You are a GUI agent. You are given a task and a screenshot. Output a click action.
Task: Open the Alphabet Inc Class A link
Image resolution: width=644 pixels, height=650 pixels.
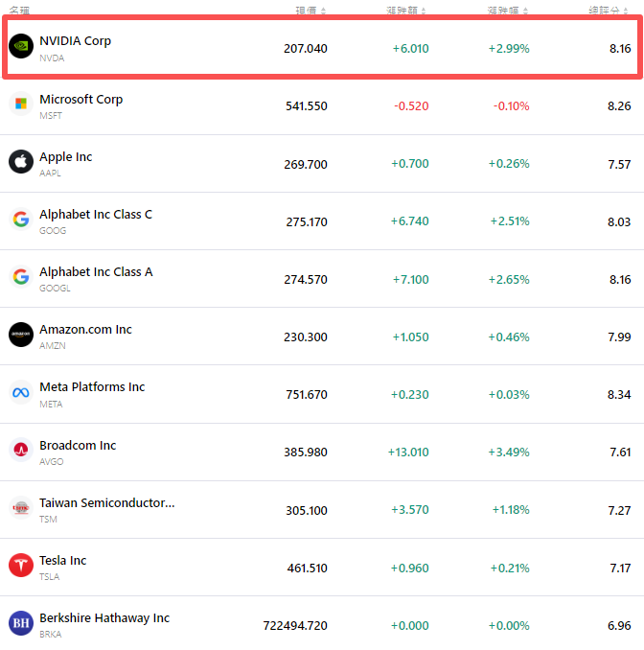tap(96, 271)
